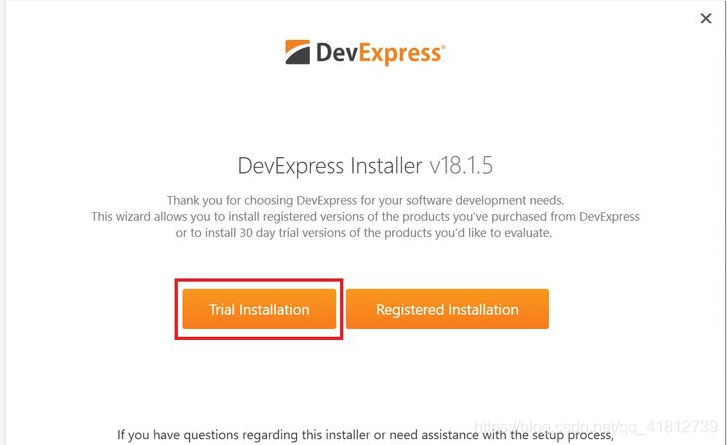727x445 pixels.
Task: Start the Trial Installation
Action: coord(259,309)
